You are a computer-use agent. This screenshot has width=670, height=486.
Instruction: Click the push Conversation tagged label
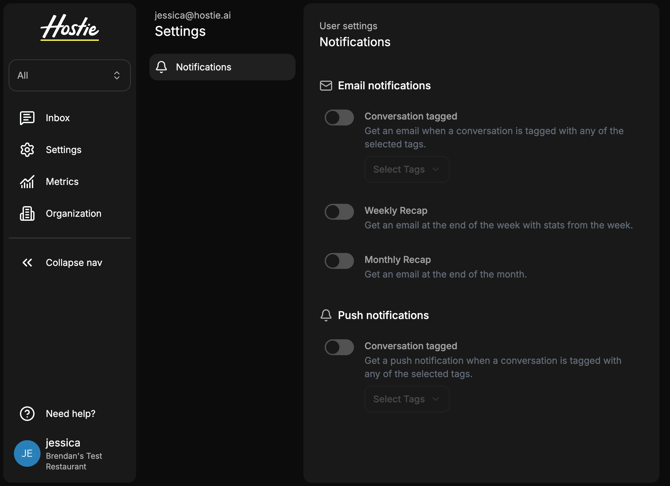411,346
